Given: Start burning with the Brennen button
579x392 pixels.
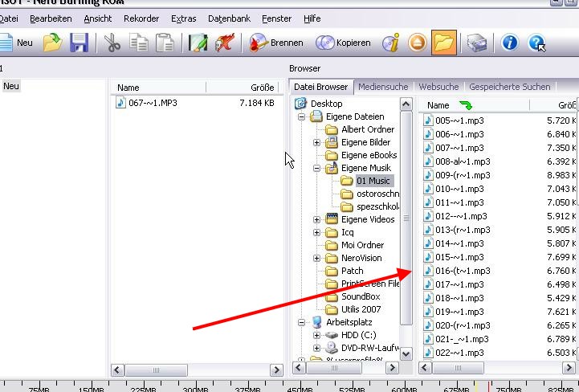Looking at the screenshot, I should (x=276, y=43).
